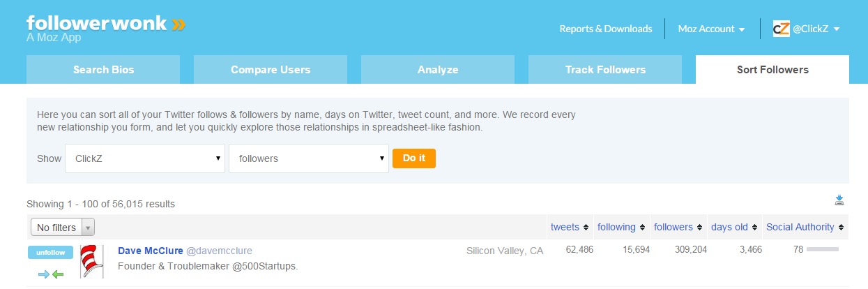Sort by days old column arrows

click(754, 228)
